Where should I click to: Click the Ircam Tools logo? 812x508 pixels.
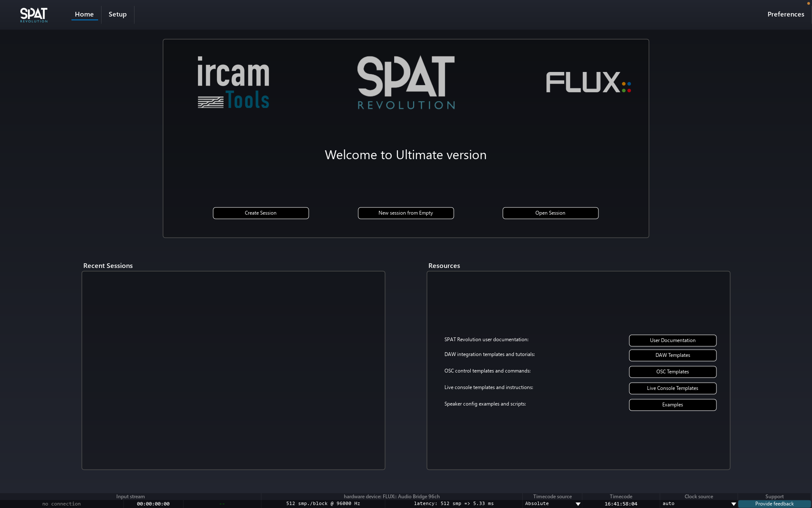coord(233,83)
